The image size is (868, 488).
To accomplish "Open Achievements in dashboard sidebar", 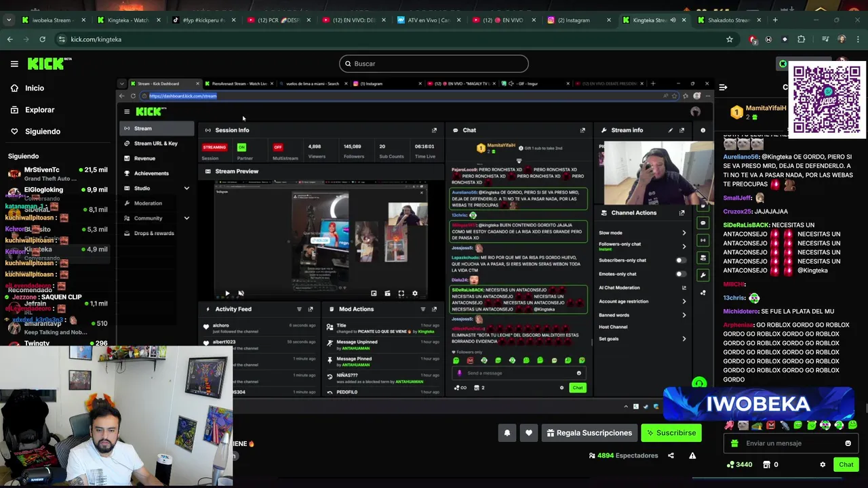I will (151, 173).
